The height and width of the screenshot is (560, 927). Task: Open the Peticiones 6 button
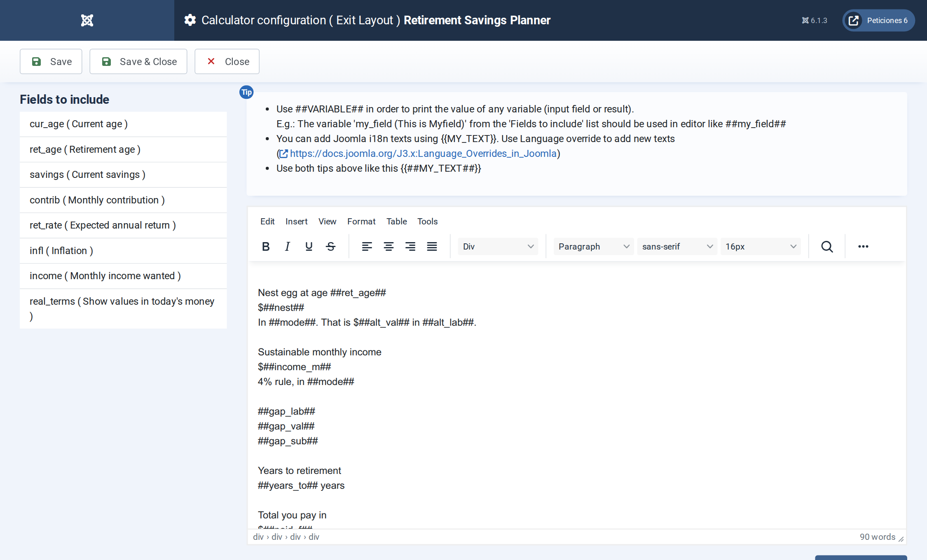click(x=878, y=20)
